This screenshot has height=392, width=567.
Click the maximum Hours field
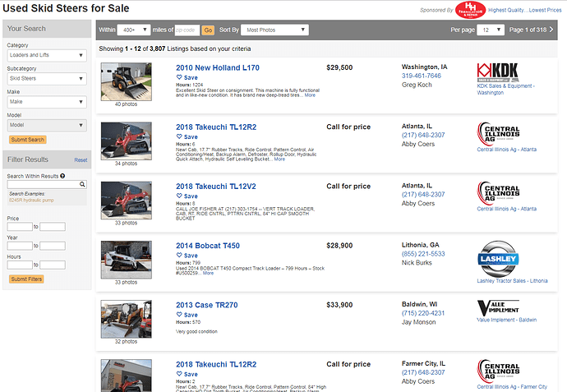point(53,265)
